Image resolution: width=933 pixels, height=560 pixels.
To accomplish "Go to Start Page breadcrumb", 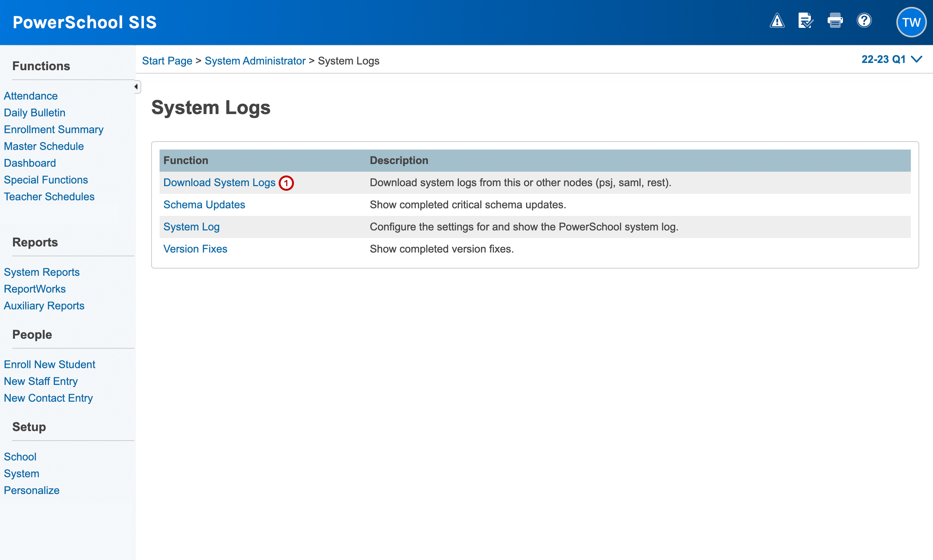I will [x=167, y=61].
